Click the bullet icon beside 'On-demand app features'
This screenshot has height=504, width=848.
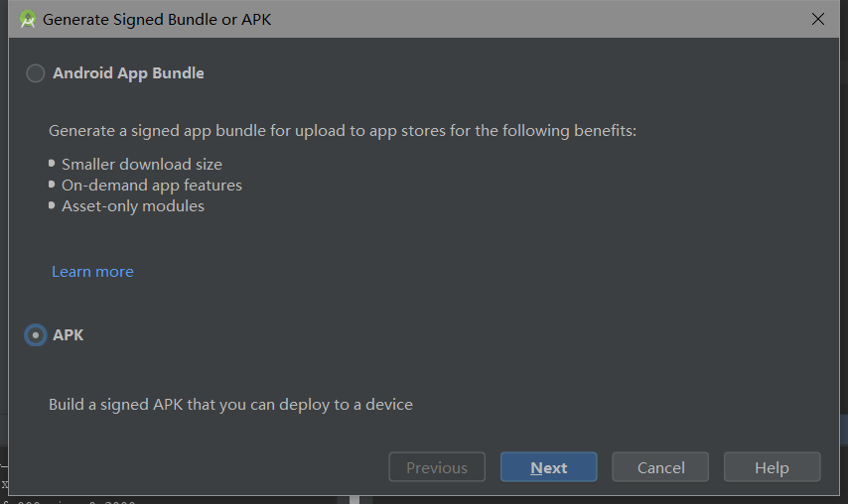52,185
